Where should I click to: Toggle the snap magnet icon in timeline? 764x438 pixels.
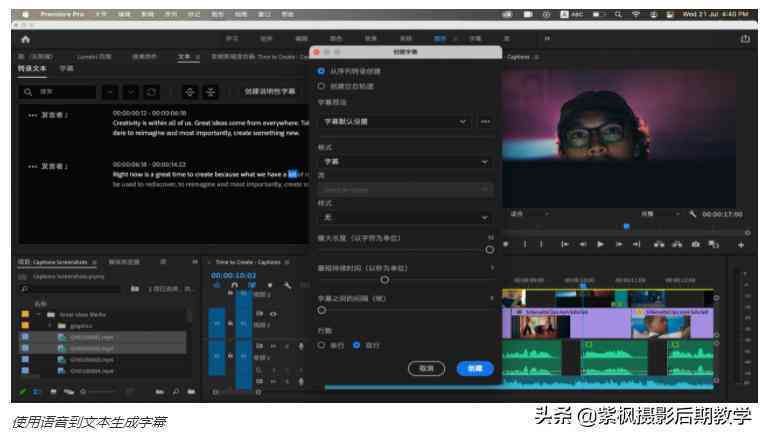[235, 285]
